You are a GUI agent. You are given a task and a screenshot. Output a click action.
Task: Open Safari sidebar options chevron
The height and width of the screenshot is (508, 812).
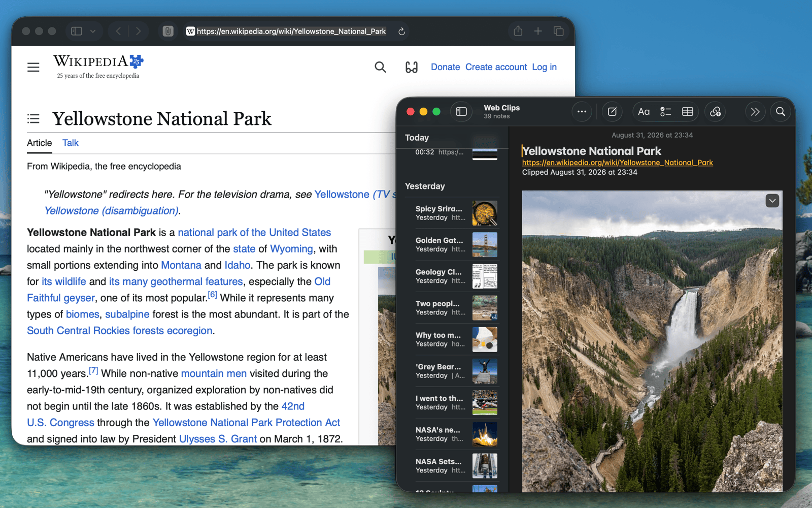93,31
